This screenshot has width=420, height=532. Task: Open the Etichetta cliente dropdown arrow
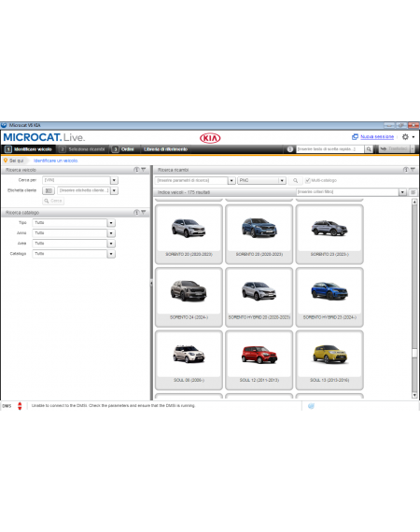click(114, 190)
